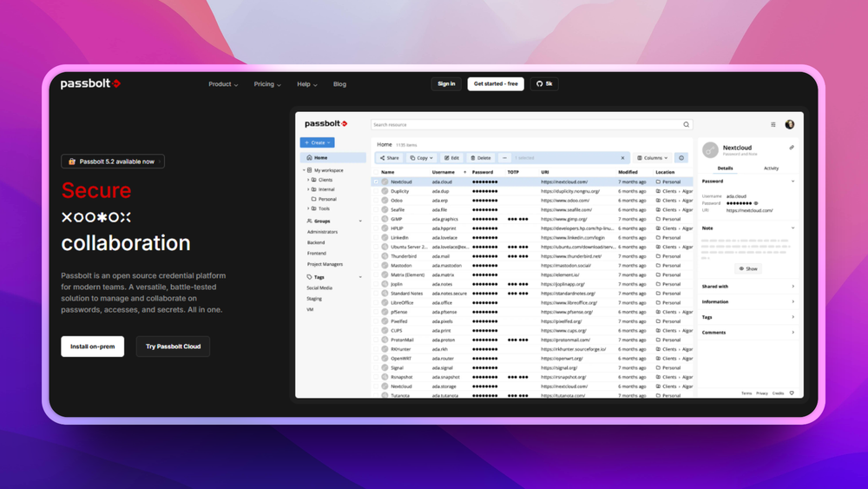Check the Duplicity row checkbox

(376, 191)
